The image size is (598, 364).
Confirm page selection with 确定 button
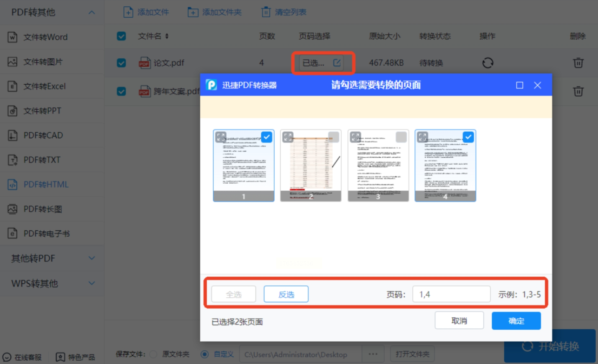(x=516, y=321)
